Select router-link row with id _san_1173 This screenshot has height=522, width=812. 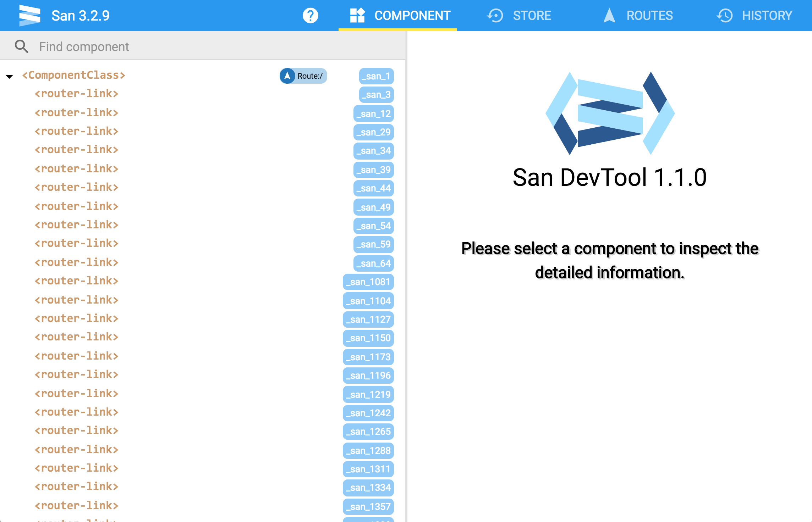202,356
